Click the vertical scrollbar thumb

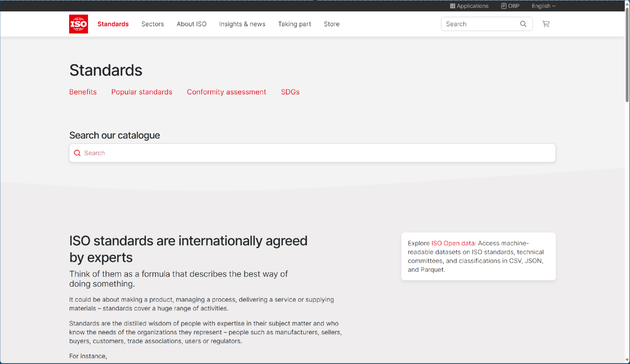tap(627, 55)
